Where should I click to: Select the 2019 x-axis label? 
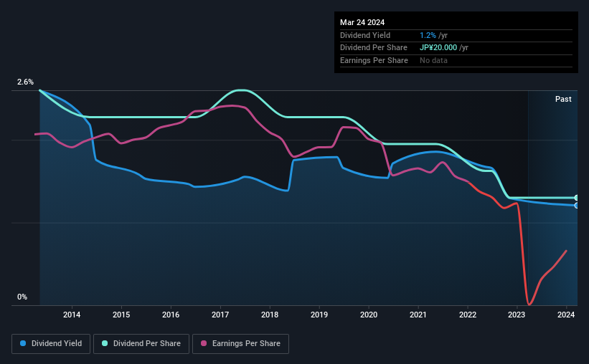[x=319, y=315]
